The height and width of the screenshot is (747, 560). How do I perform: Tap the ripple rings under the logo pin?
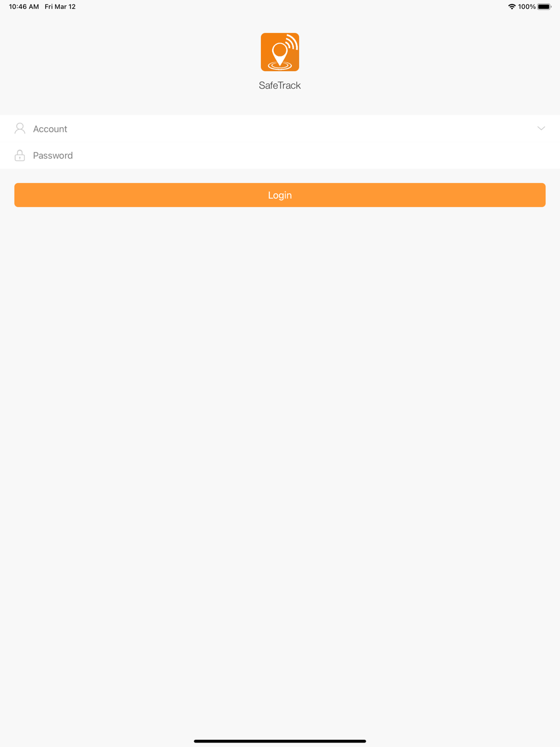coord(279,66)
